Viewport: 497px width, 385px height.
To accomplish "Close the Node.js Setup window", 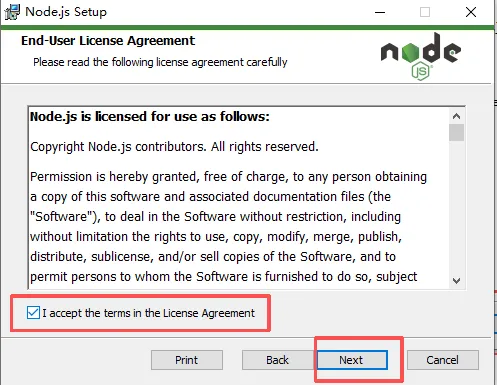I will coord(471,12).
